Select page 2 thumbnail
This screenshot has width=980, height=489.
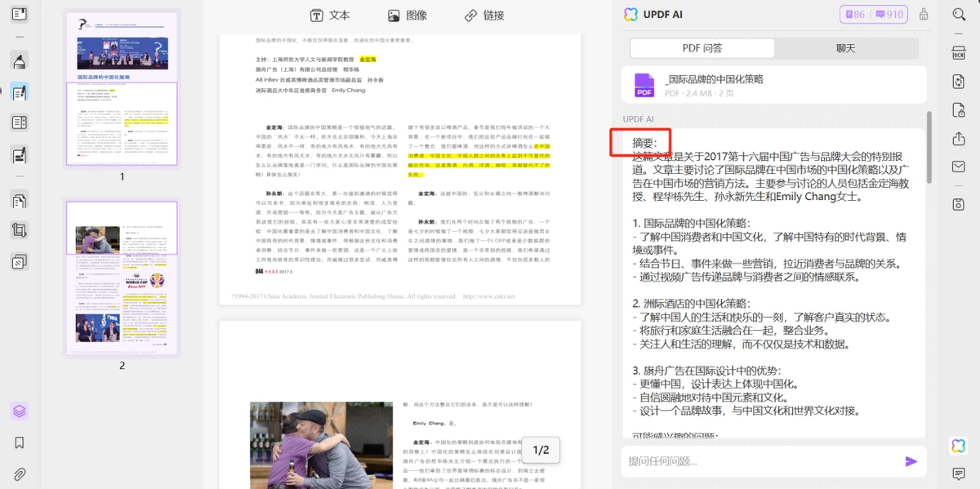122,278
